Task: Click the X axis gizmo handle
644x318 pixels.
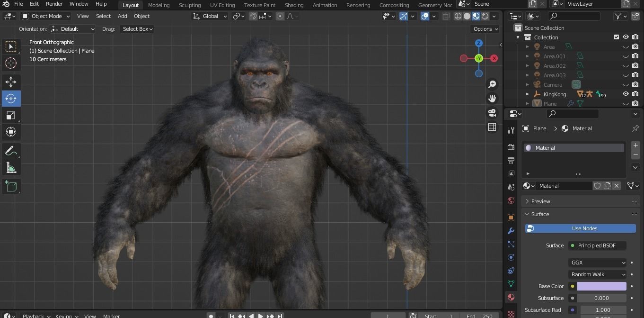Action: (x=494, y=58)
